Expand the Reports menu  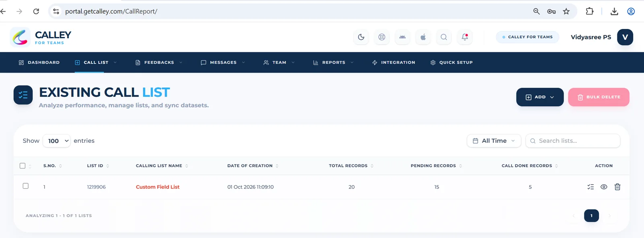(333, 62)
